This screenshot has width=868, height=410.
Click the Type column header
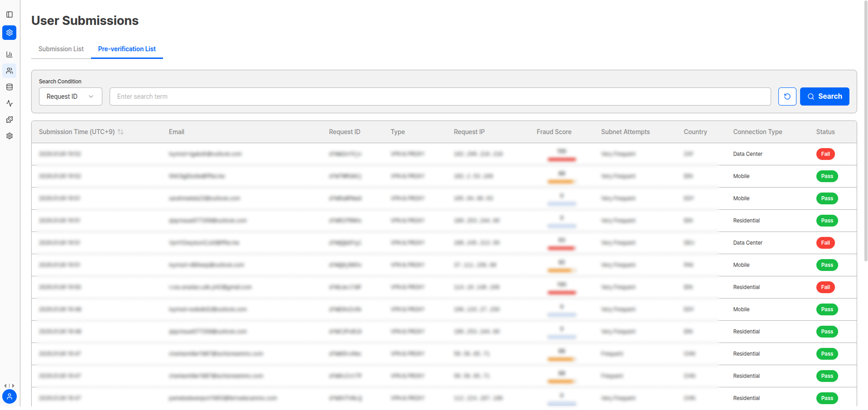click(398, 132)
